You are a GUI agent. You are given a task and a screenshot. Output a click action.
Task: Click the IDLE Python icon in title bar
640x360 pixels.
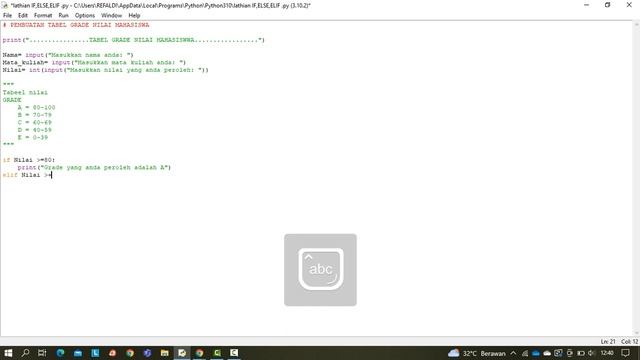click(5, 5)
